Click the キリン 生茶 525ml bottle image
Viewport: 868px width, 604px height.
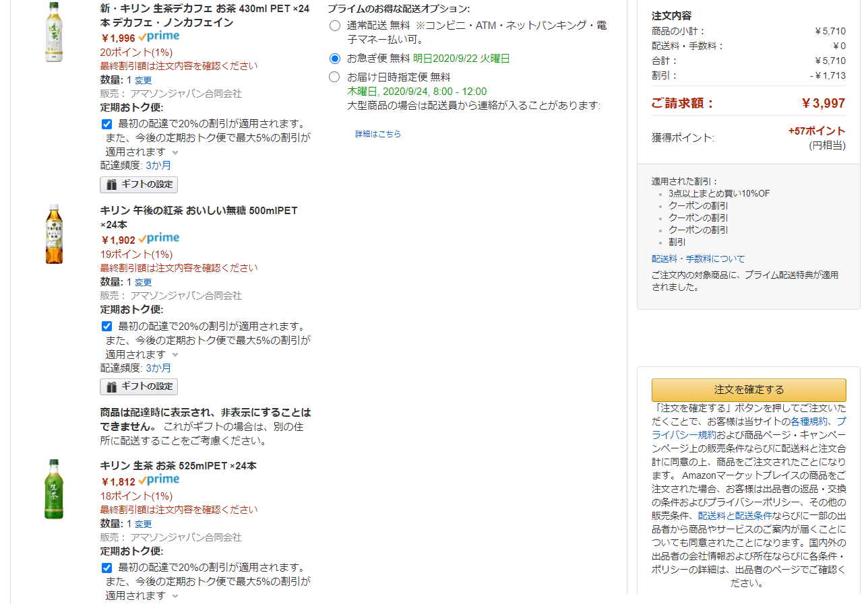54,490
